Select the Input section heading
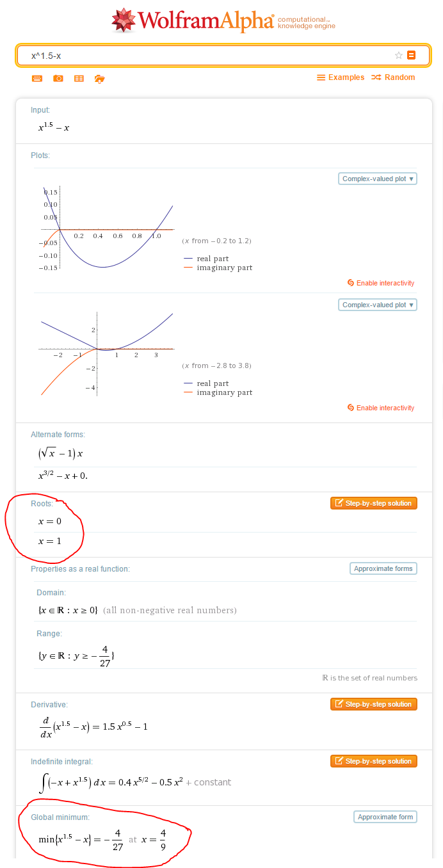443x868 pixels. 39,109
